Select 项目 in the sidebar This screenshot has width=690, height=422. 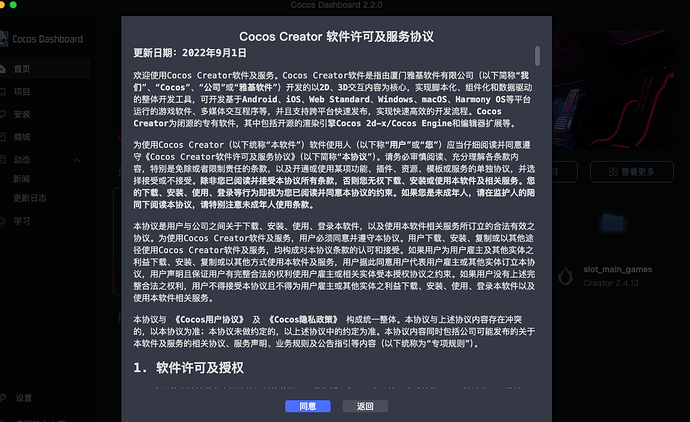coord(22,92)
